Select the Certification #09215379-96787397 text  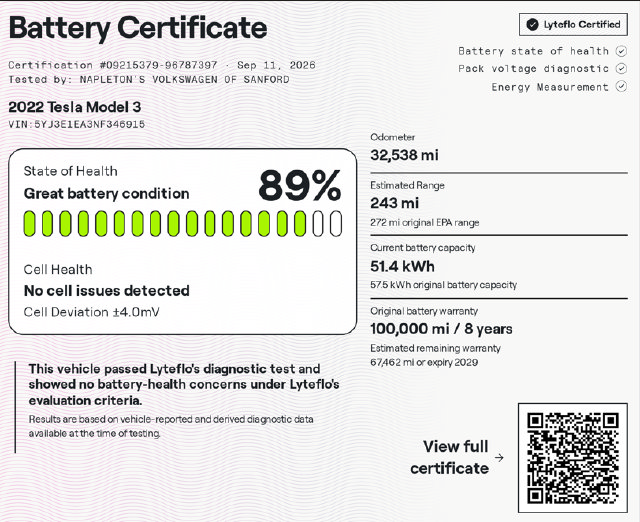point(113,65)
